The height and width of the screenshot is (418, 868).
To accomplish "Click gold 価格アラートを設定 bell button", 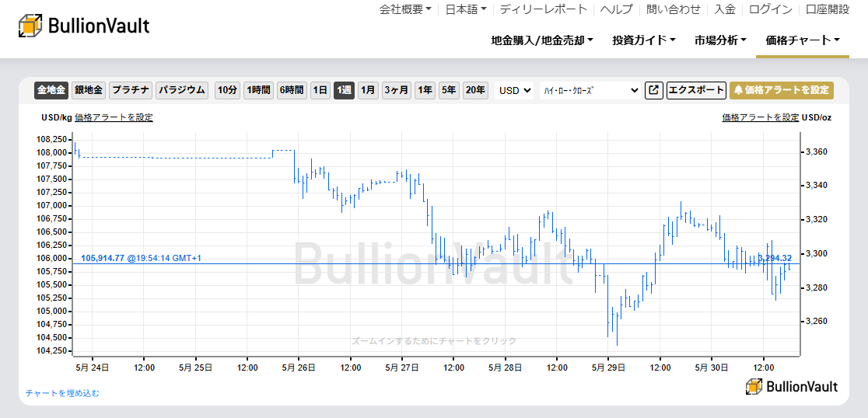I will pos(782,90).
